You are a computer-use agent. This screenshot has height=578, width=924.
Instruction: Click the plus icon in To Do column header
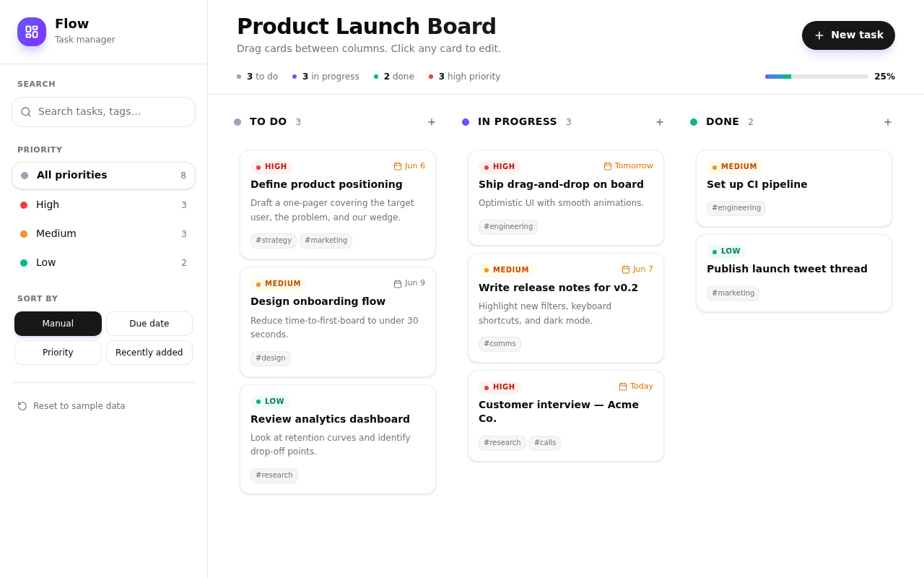pyautogui.click(x=432, y=122)
